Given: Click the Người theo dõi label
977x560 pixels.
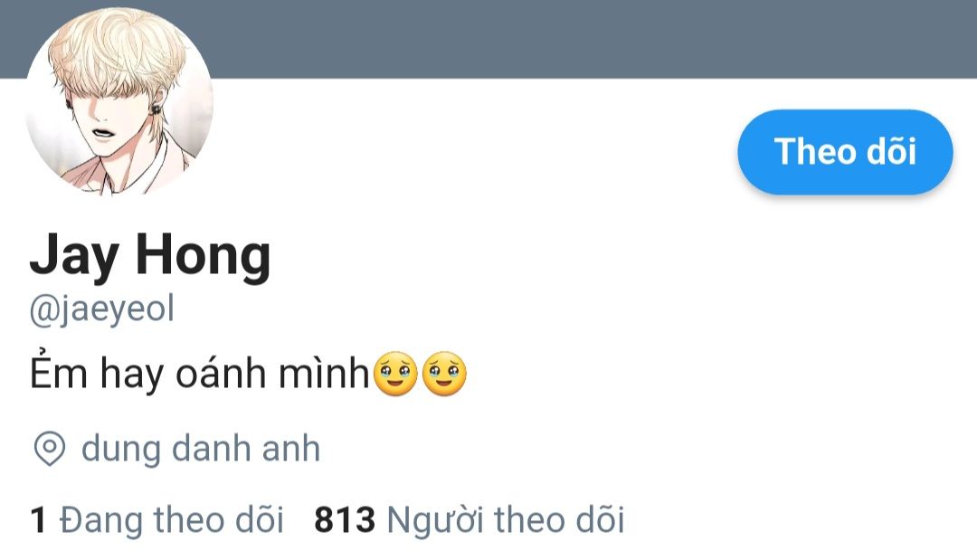Looking at the screenshot, I should (x=506, y=520).
